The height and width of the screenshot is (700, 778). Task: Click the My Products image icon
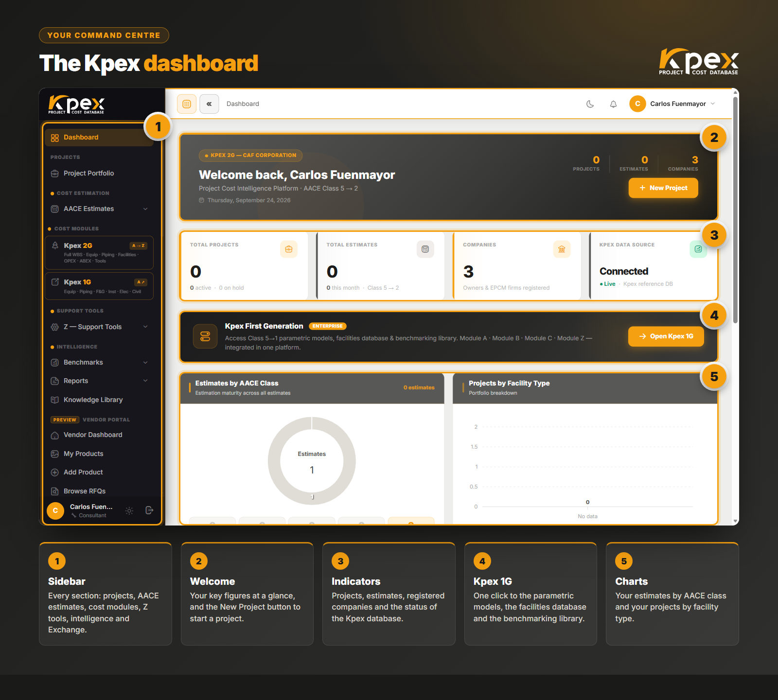click(55, 454)
